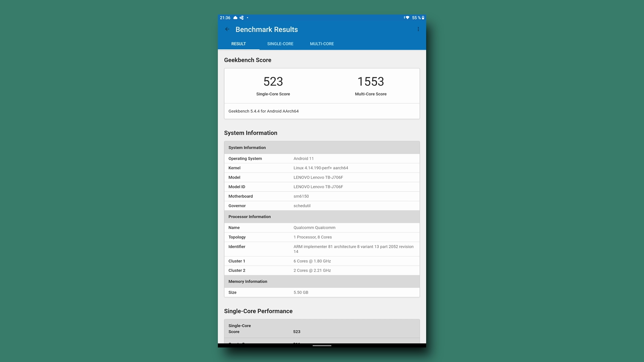Tap the multi-core score 1553
The width and height of the screenshot is (644, 362).
coord(371,82)
